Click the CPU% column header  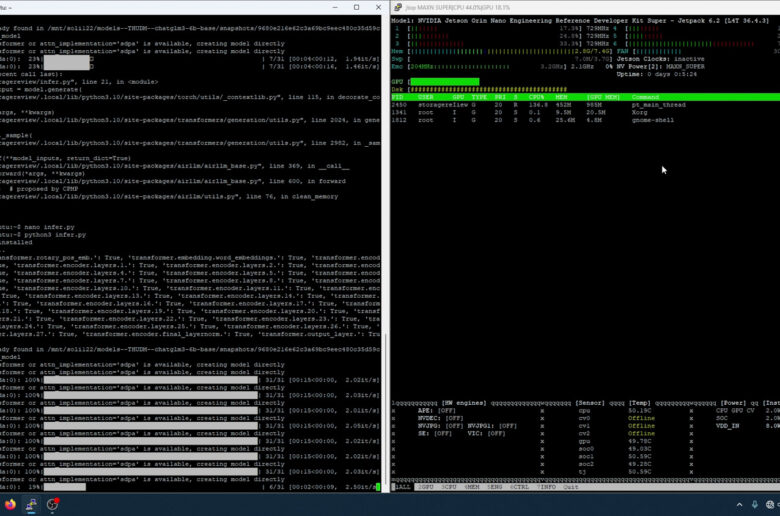tap(536, 97)
